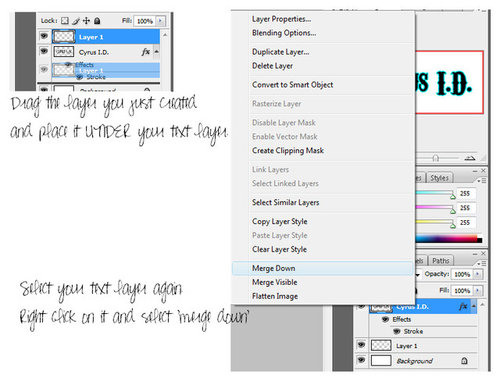Screen dimensions: 500x380
Task: Choose Create Clipping Mask
Action: click(x=288, y=151)
